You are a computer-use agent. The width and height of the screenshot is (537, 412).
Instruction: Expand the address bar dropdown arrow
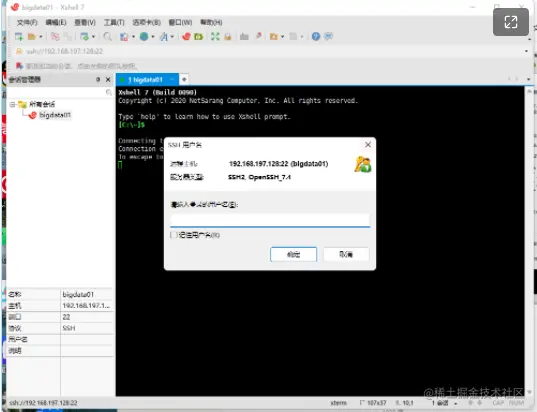point(526,51)
